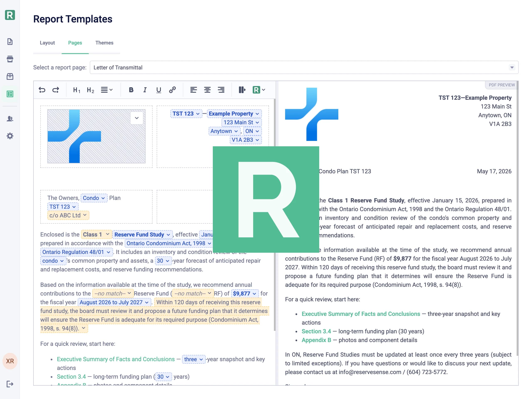Image resolution: width=532 pixels, height=399 pixels.
Task: Open the Letter of Transmittal page selector
Action: click(x=304, y=67)
